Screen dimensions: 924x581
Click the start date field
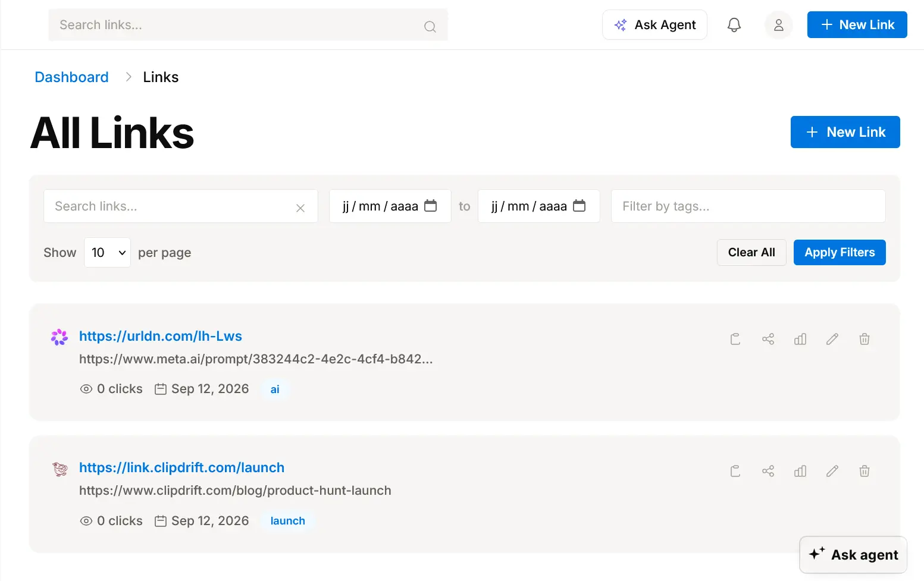390,206
